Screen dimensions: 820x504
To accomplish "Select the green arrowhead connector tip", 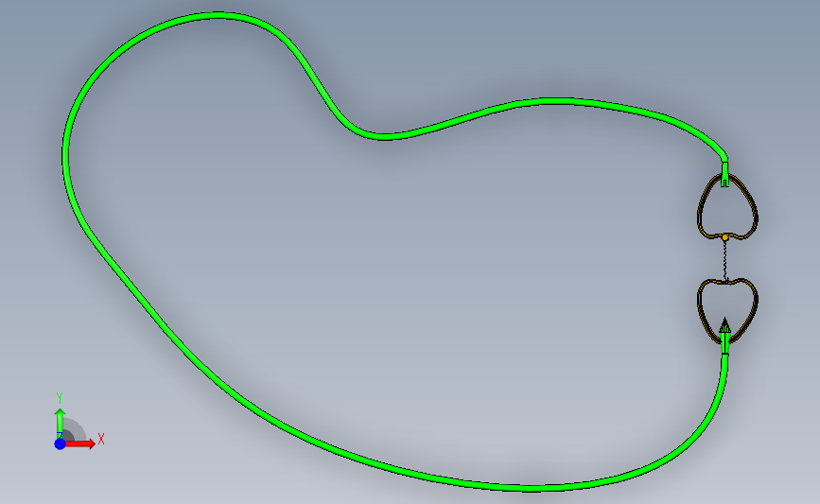I will tap(724, 335).
